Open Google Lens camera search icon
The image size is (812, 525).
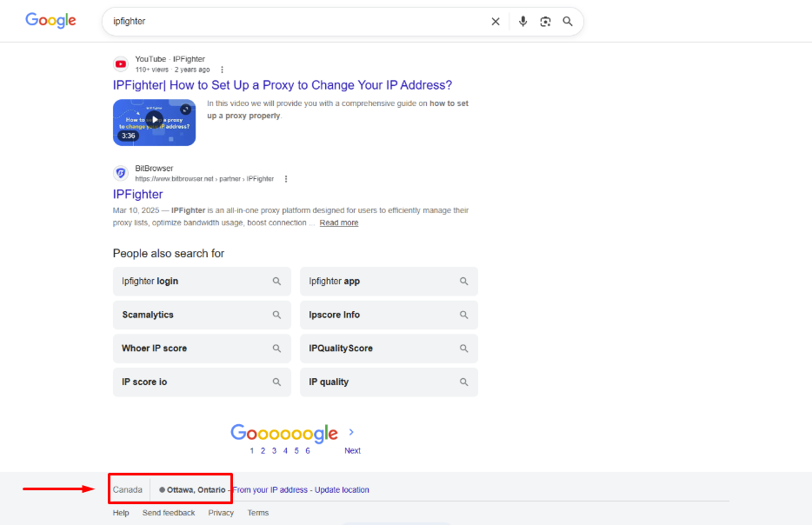point(545,21)
